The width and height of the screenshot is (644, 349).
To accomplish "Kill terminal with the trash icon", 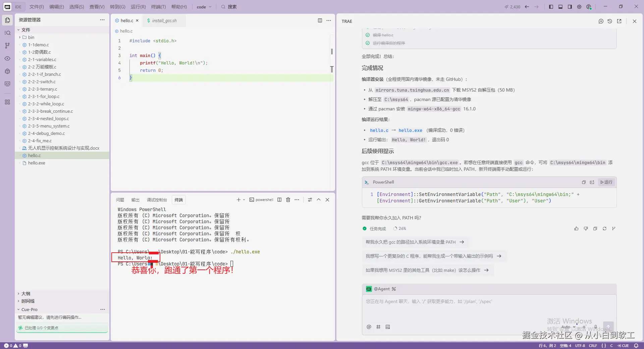I will click(288, 200).
